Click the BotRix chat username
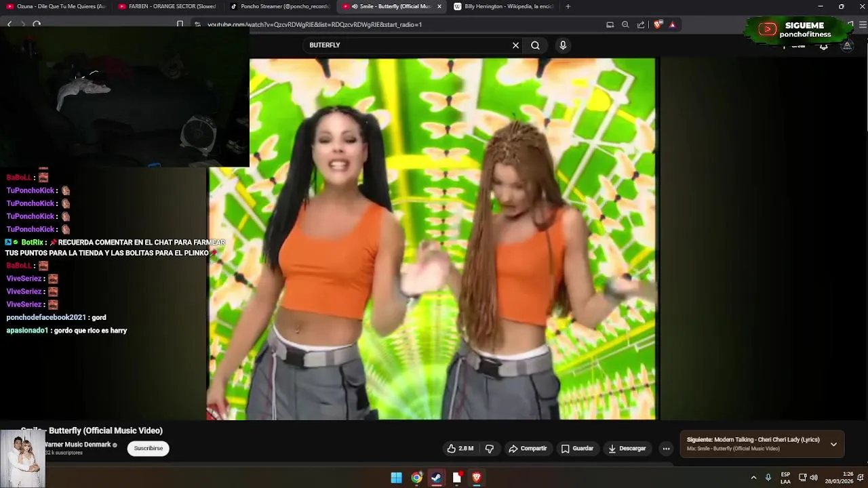Viewport: 868px width, 488px height. [32, 243]
